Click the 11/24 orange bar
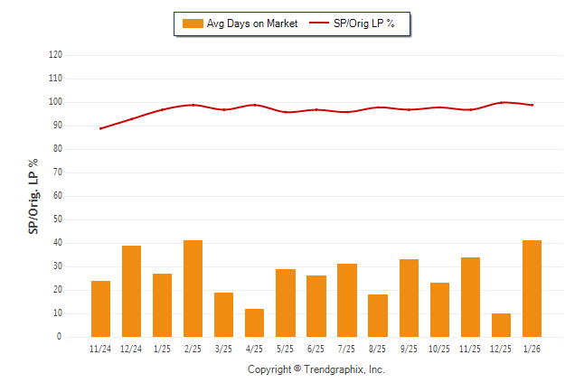This screenshot has height=392, width=584. pos(100,309)
